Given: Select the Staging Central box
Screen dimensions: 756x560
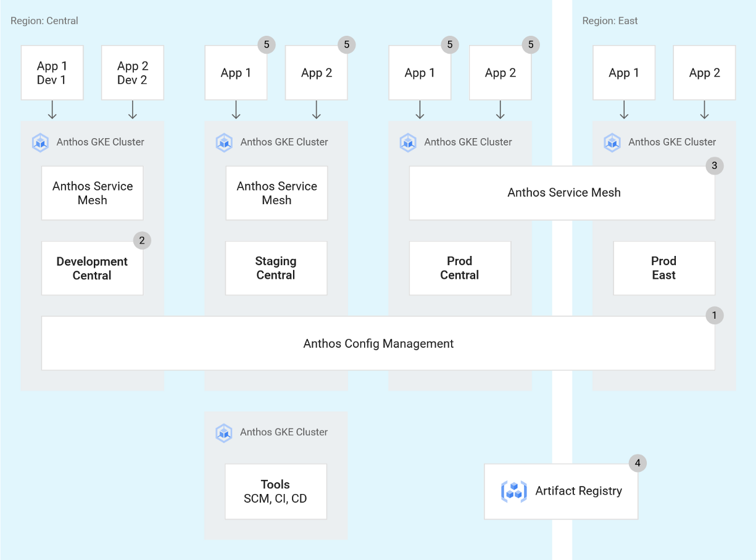Looking at the screenshot, I should coord(276,268).
